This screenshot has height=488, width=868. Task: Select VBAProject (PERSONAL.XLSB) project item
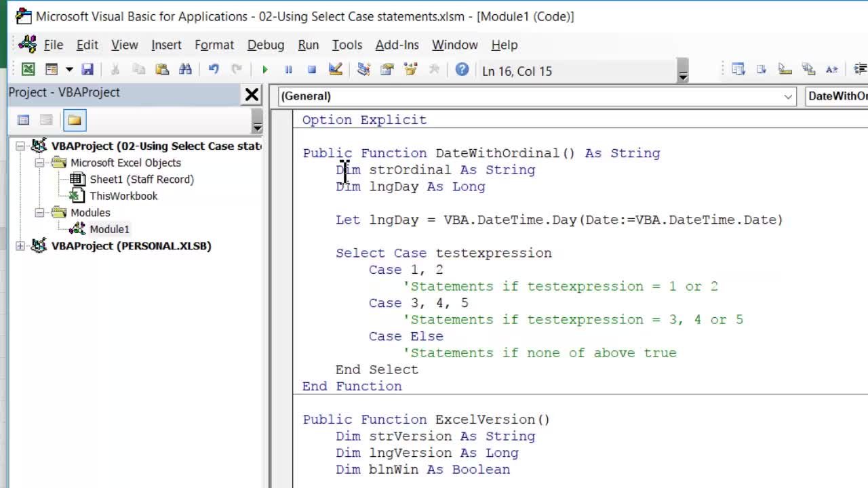(132, 246)
